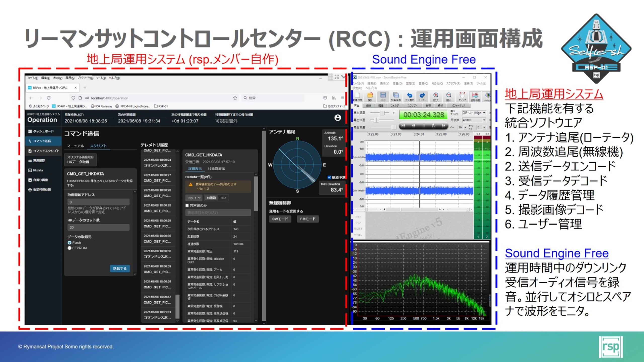The width and height of the screenshot is (644, 362).
Task: Open a new browser tab
Action: [x=85, y=88]
